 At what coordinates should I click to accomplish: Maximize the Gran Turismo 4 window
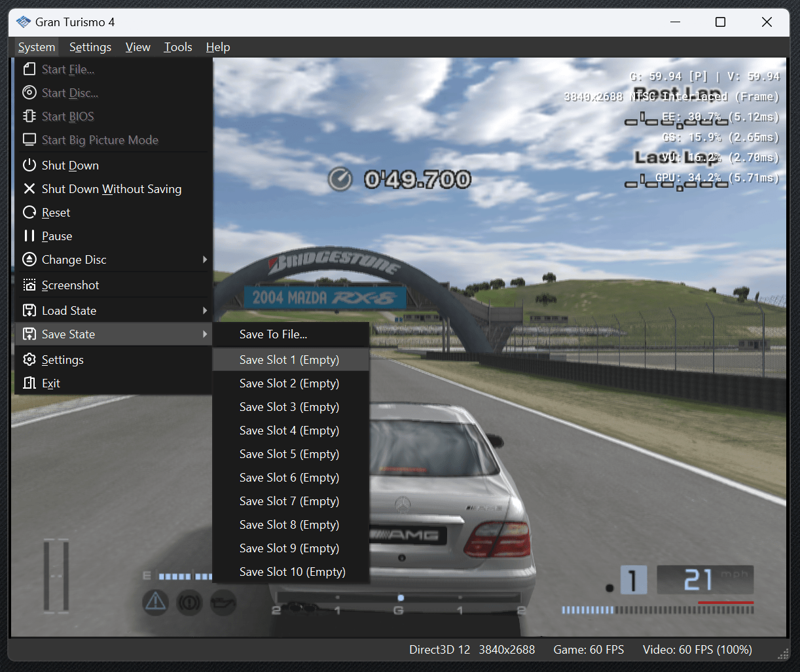click(720, 22)
